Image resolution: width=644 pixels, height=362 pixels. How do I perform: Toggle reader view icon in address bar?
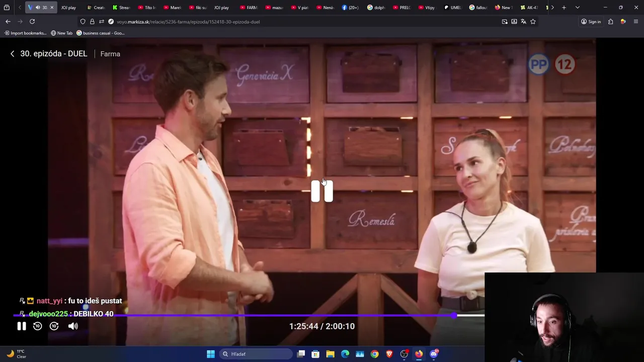coord(514,22)
